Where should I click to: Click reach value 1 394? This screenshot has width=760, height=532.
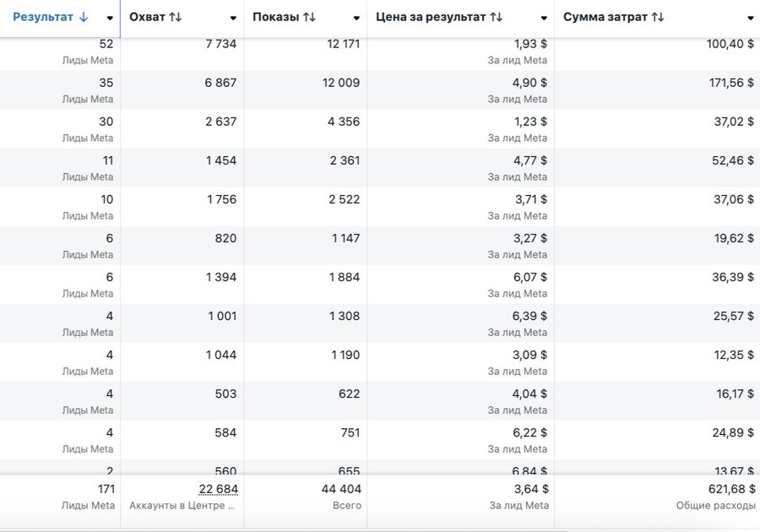coord(221,277)
